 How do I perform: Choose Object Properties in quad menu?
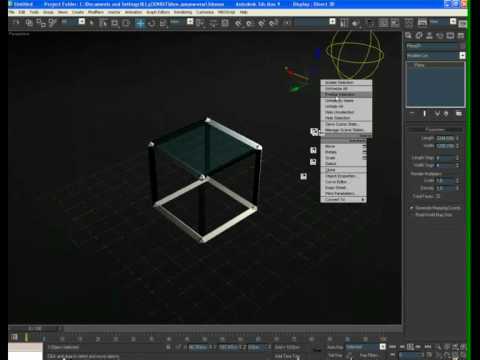(x=344, y=176)
